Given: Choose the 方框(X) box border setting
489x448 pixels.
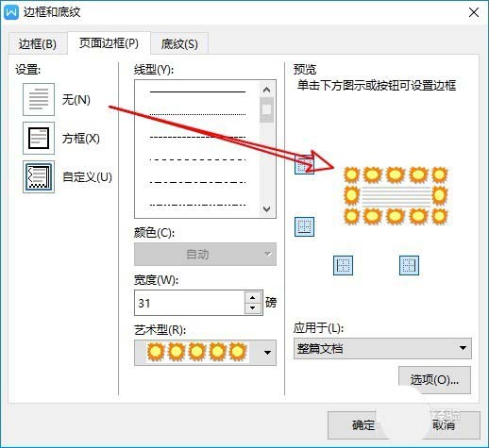Looking at the screenshot, I should pyautogui.click(x=39, y=138).
